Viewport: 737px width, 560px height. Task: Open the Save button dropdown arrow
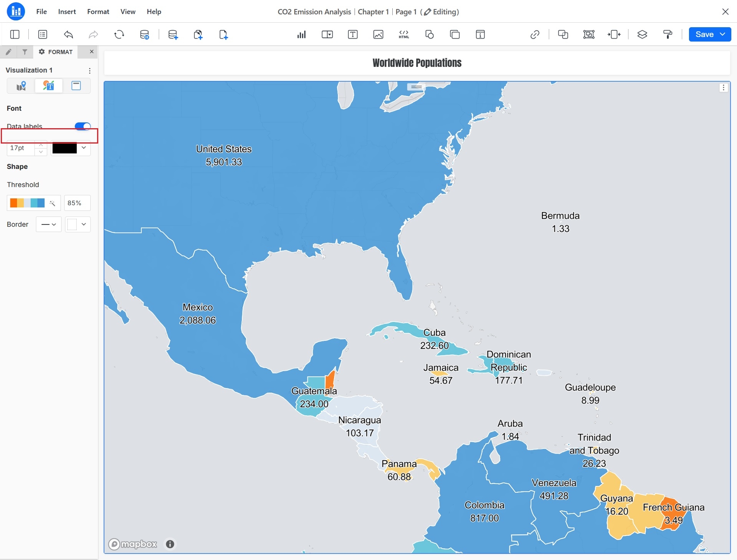point(722,34)
